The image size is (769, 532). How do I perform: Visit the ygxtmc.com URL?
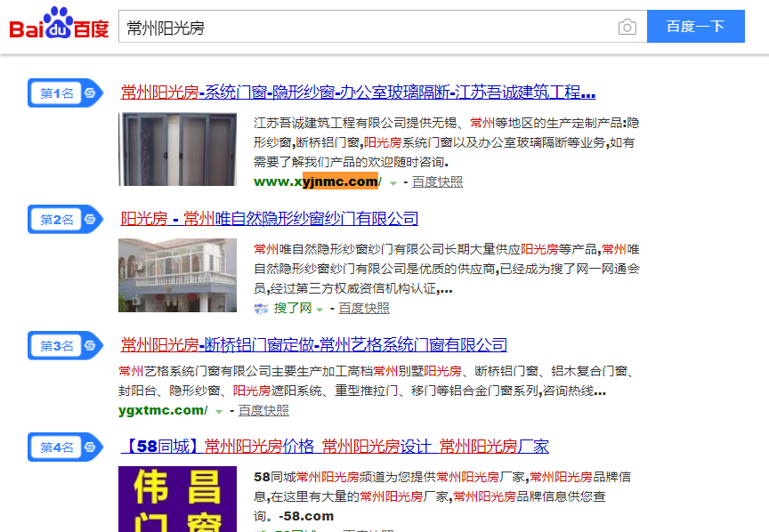163,410
